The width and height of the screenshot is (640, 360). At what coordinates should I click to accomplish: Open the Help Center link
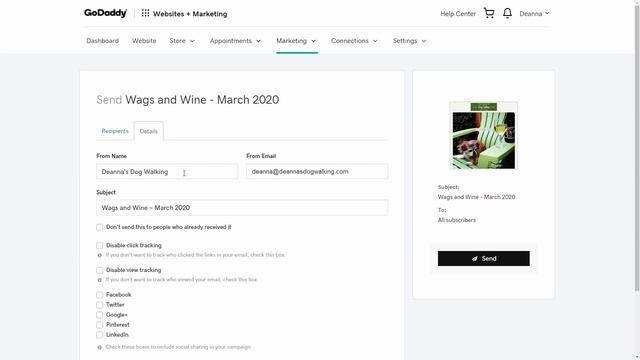458,13
